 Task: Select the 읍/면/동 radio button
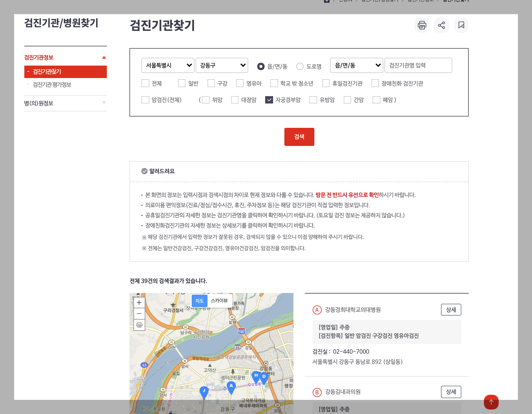261,66
